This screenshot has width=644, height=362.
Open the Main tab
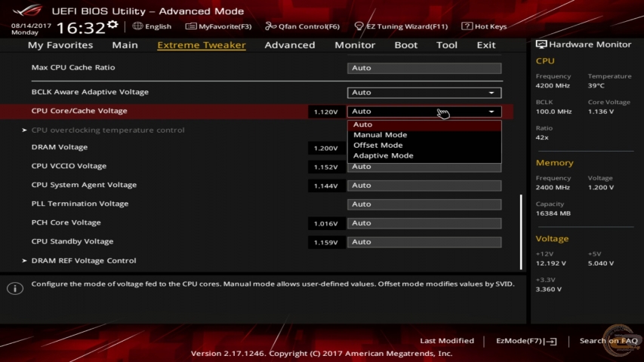point(125,45)
